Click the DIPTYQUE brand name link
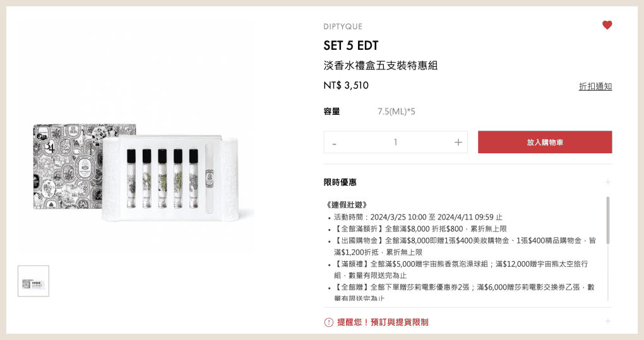The image size is (644, 340). (343, 26)
